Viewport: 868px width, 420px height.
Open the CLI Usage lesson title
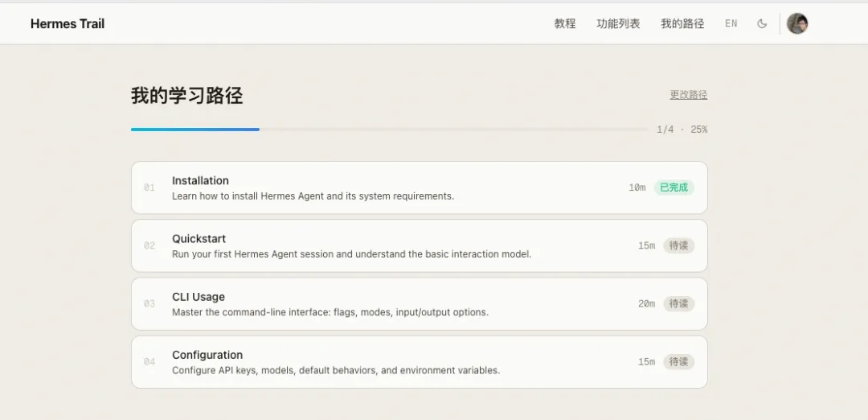tap(199, 297)
